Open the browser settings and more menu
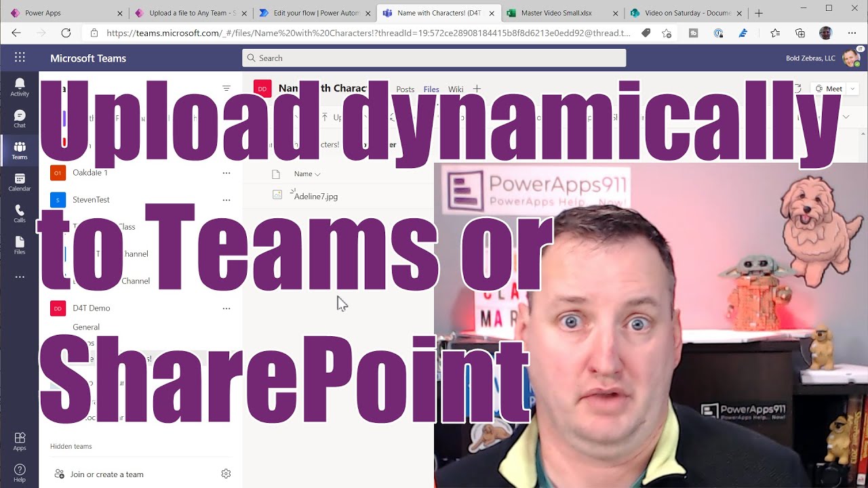Image resolution: width=868 pixels, height=488 pixels. click(x=852, y=33)
